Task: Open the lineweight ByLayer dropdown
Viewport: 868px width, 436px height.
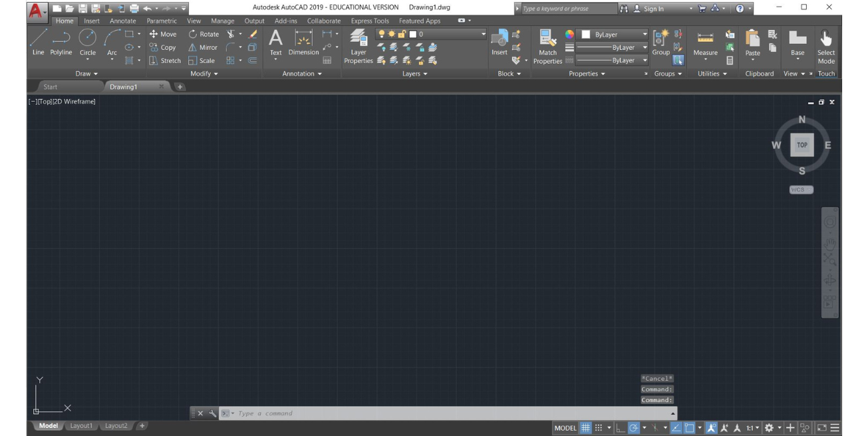Action: pyautogui.click(x=612, y=47)
